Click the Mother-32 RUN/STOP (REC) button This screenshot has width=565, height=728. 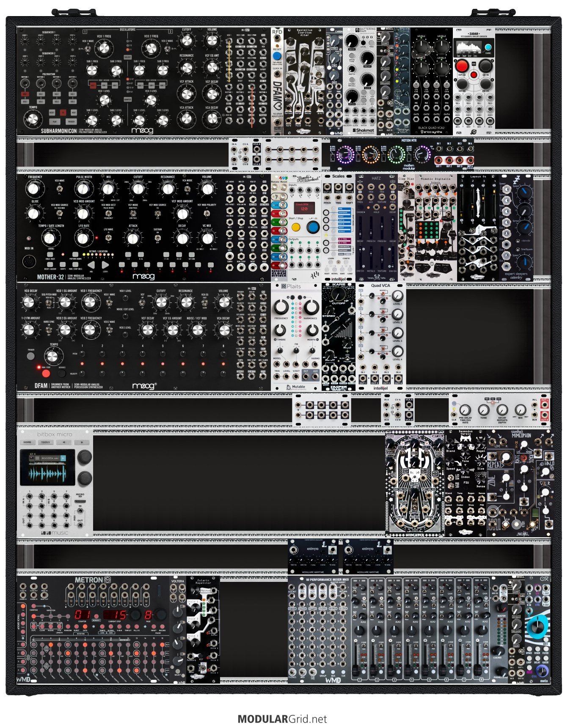click(76, 265)
